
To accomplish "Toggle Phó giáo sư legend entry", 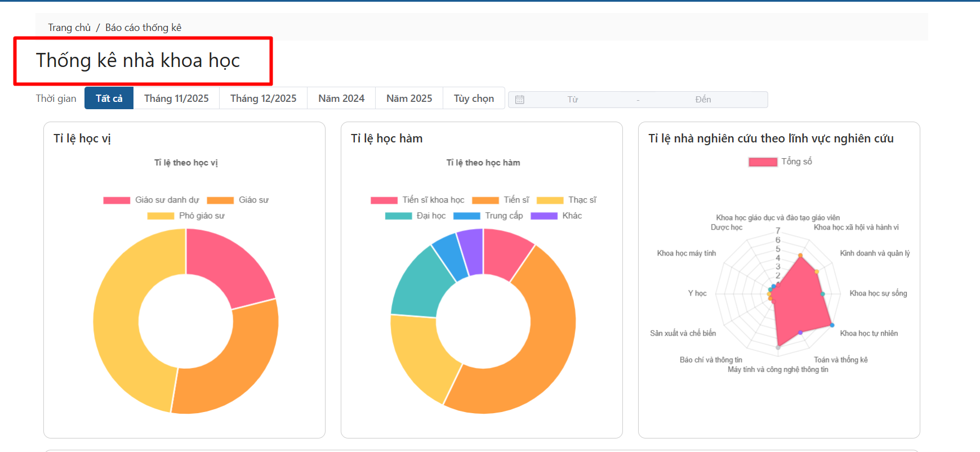I will point(186,216).
